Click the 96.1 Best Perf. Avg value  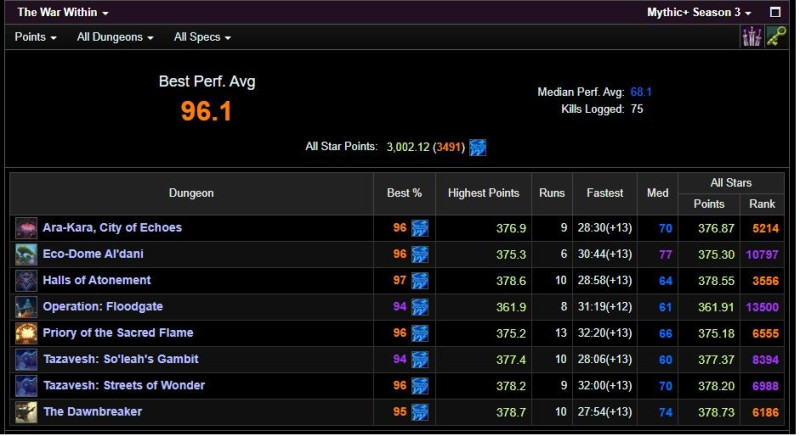(x=206, y=111)
